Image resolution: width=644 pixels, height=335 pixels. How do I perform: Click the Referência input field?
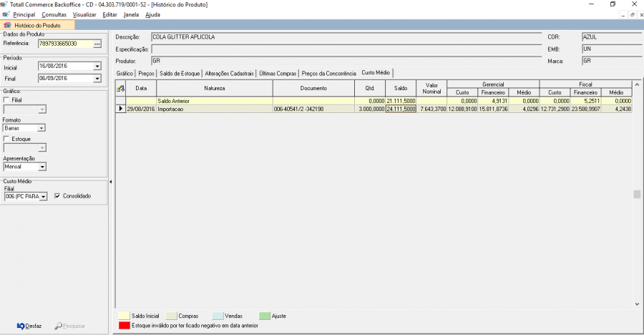(x=64, y=44)
